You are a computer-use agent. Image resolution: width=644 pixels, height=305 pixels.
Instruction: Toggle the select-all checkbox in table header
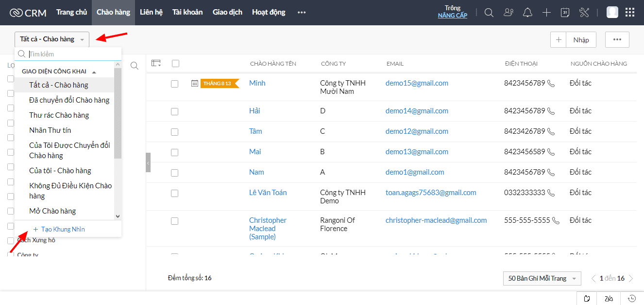(176, 63)
